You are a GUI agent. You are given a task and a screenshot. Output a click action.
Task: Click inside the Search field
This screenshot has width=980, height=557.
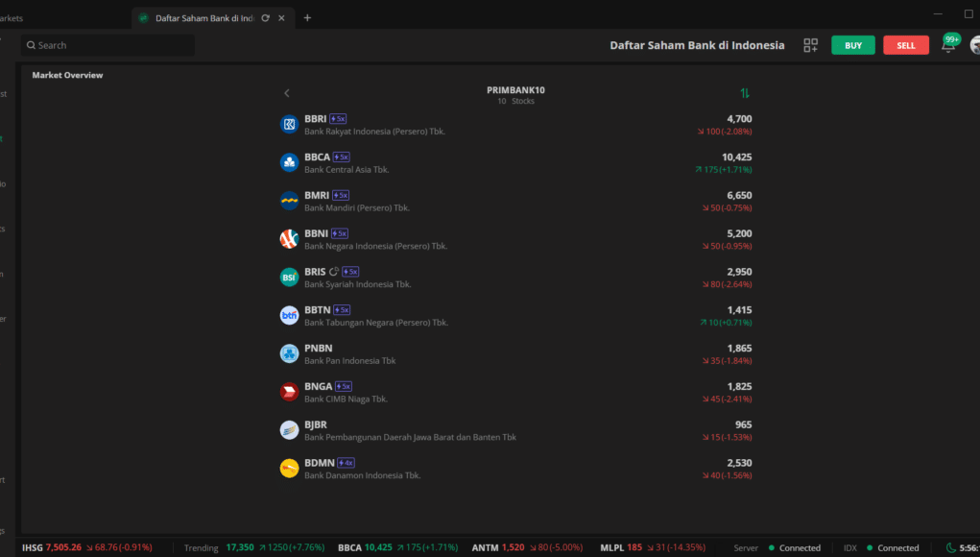tap(106, 44)
